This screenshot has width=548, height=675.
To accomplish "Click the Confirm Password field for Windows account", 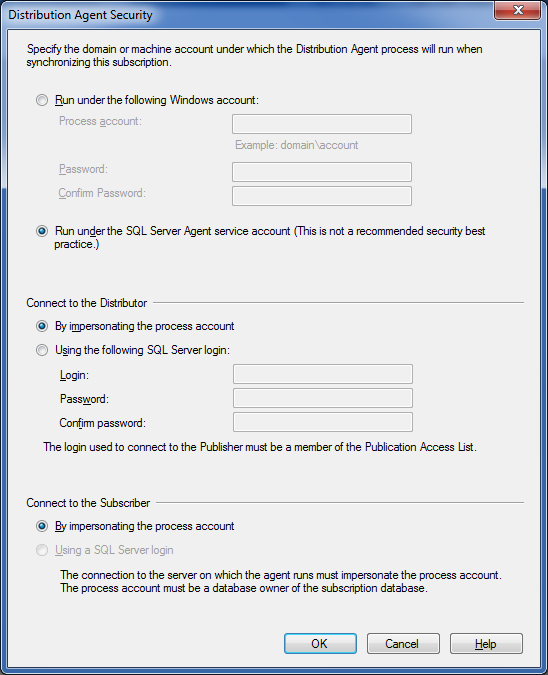I will [322, 196].
